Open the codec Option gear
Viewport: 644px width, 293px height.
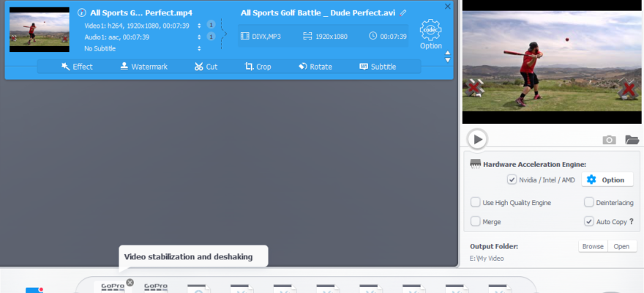tap(430, 34)
